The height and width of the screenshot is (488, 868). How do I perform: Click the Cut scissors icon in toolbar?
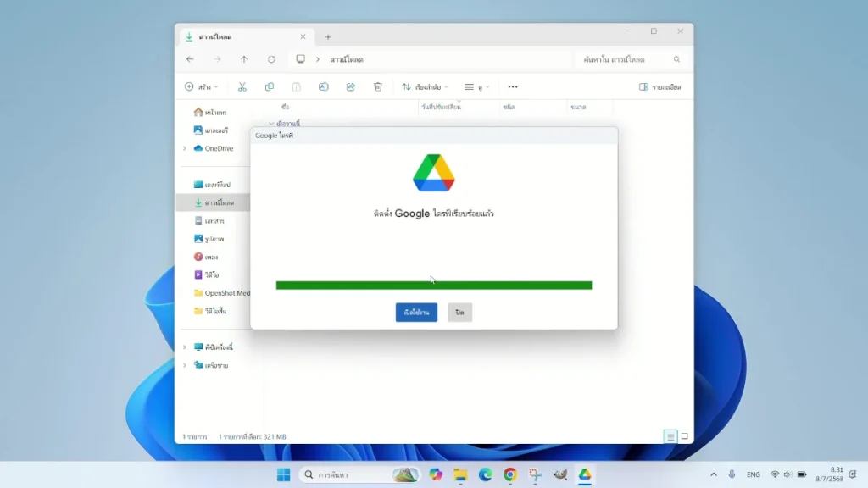tap(242, 86)
